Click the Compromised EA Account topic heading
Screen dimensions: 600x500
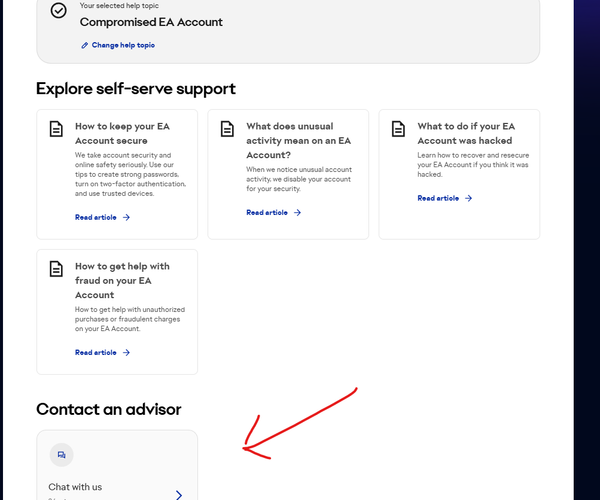(151, 22)
